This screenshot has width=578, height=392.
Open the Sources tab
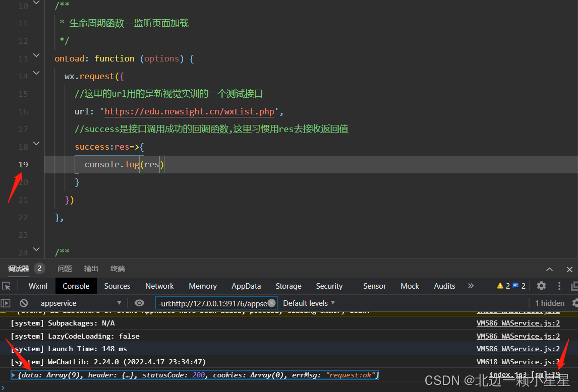point(117,286)
